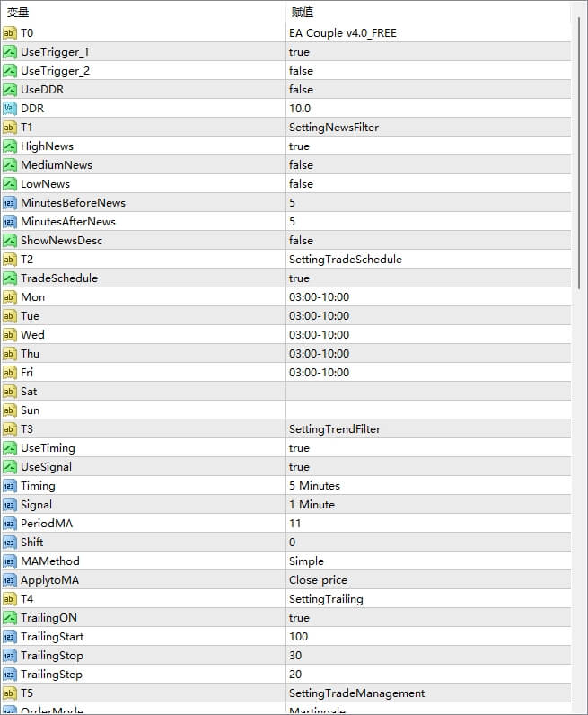Open the Timing 5 Minutes dropdown value
The width and height of the screenshot is (588, 715).
pos(314,486)
